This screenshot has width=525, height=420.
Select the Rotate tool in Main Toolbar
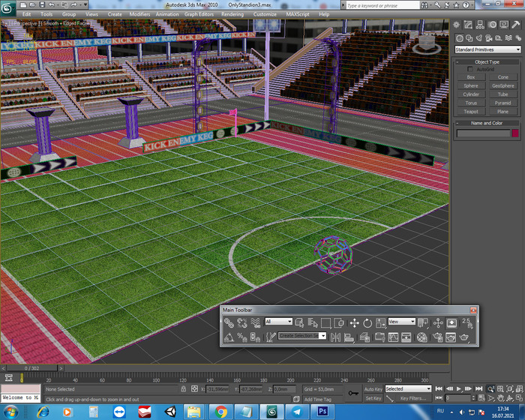coord(367,322)
